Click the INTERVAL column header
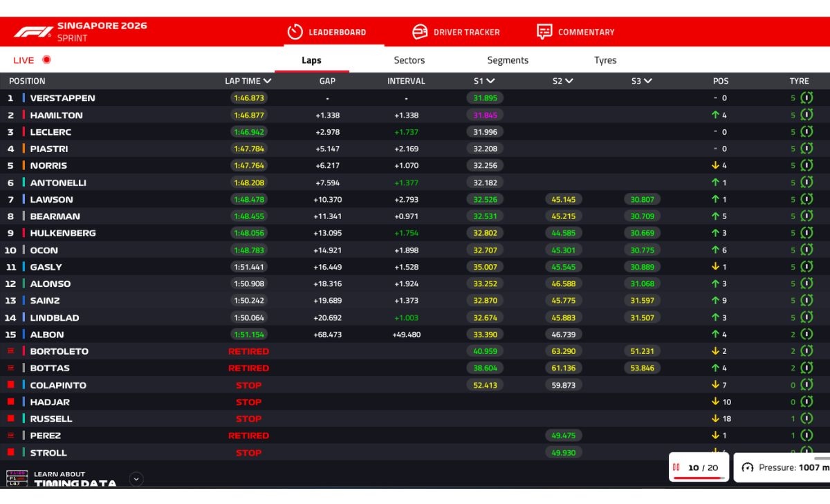Image resolution: width=830 pixels, height=504 pixels. pos(406,81)
